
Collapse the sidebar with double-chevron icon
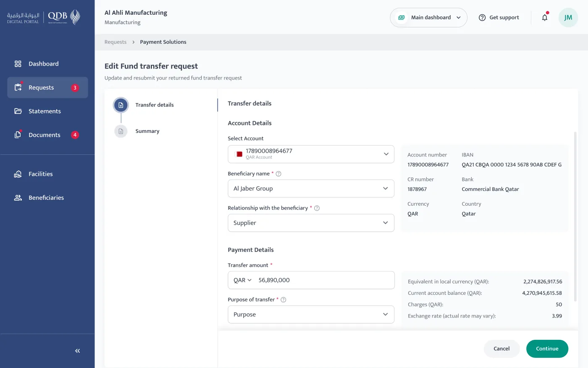[77, 351]
